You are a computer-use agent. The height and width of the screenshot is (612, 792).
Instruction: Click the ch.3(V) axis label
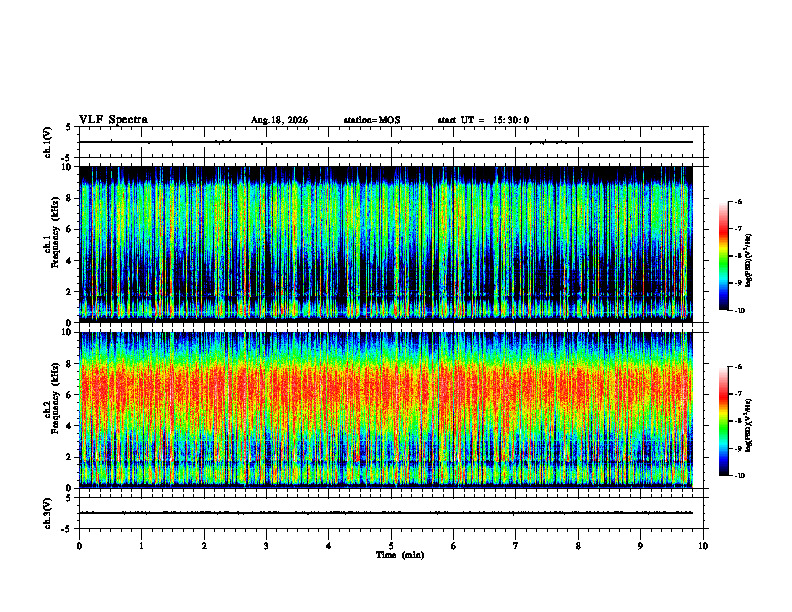click(x=47, y=513)
